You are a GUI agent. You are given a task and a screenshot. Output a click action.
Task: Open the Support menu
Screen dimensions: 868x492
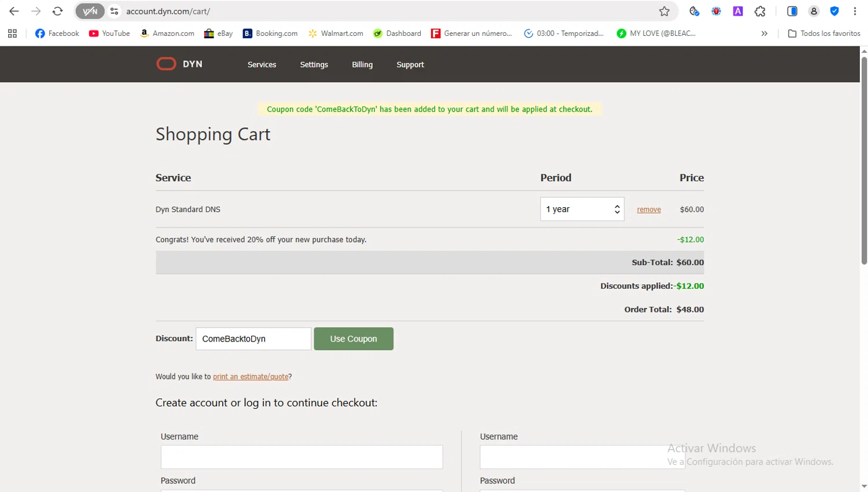410,65
